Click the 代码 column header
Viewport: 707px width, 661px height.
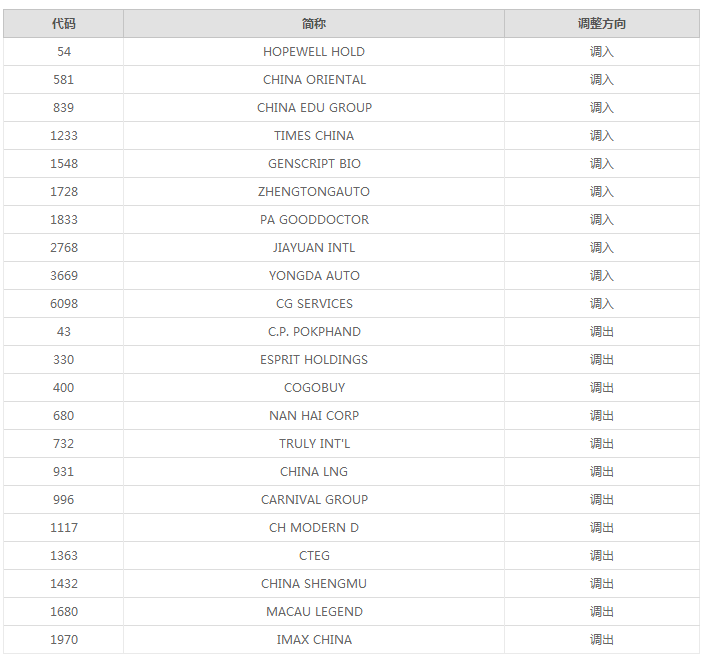63,23
